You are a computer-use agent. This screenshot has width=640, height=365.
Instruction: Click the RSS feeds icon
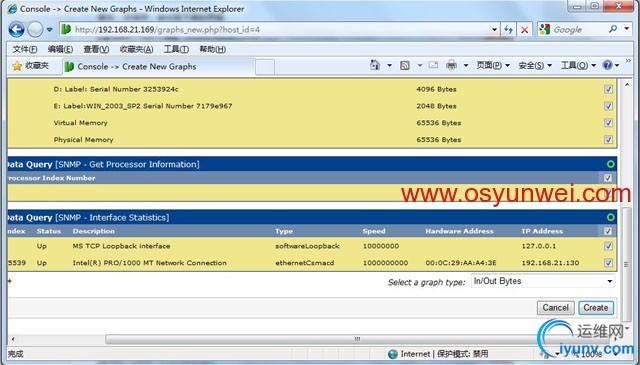coord(405,65)
